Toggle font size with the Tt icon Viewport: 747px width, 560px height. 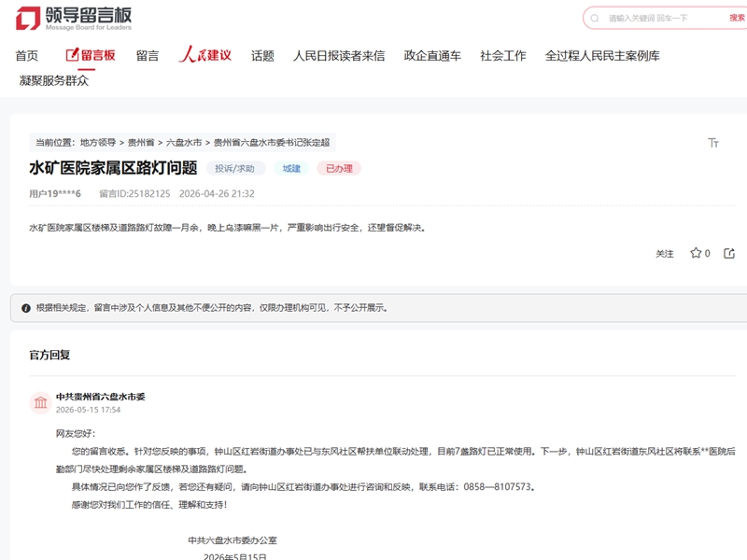tap(713, 143)
